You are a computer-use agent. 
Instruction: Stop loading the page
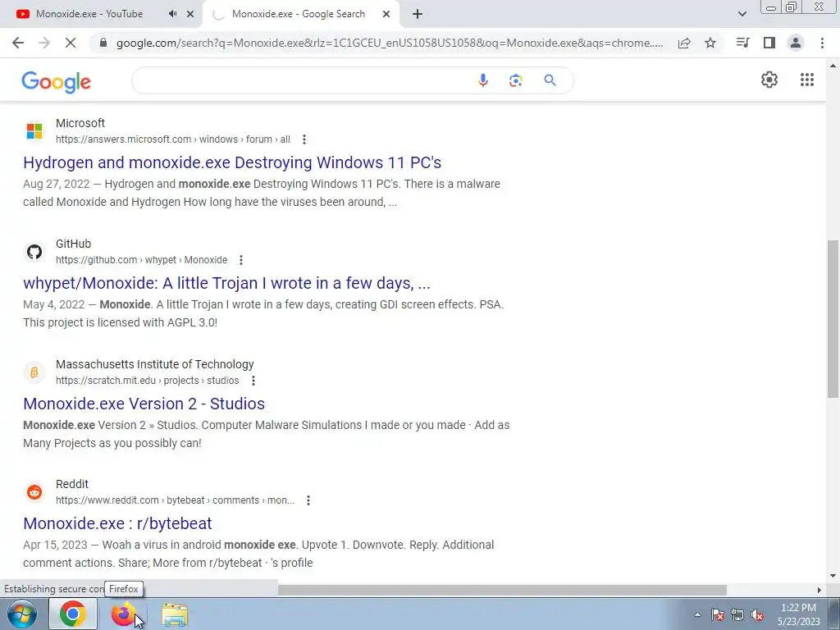(x=71, y=43)
